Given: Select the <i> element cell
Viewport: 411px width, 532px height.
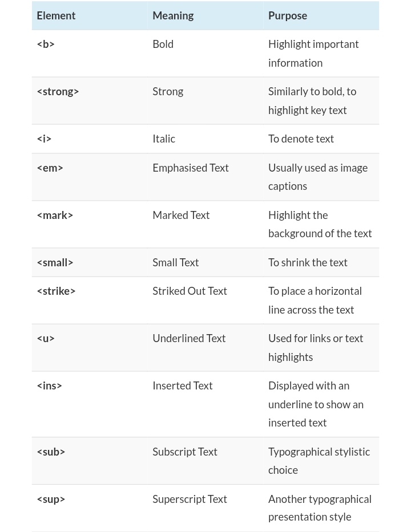Looking at the screenshot, I should [x=44, y=139].
